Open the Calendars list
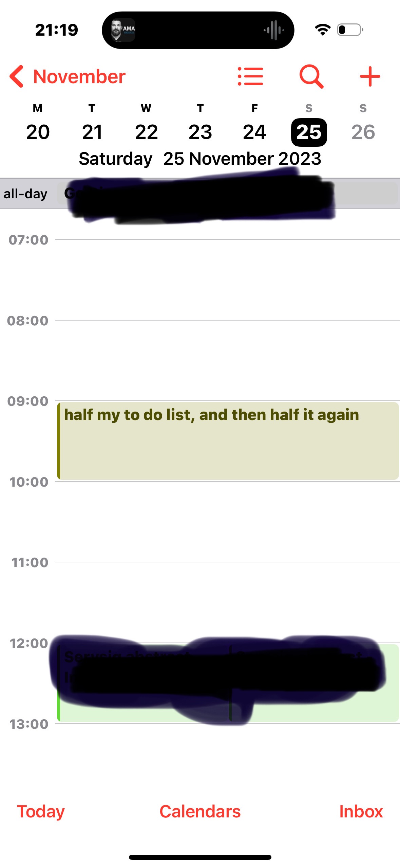This screenshot has width=400, height=868. pos(200,812)
